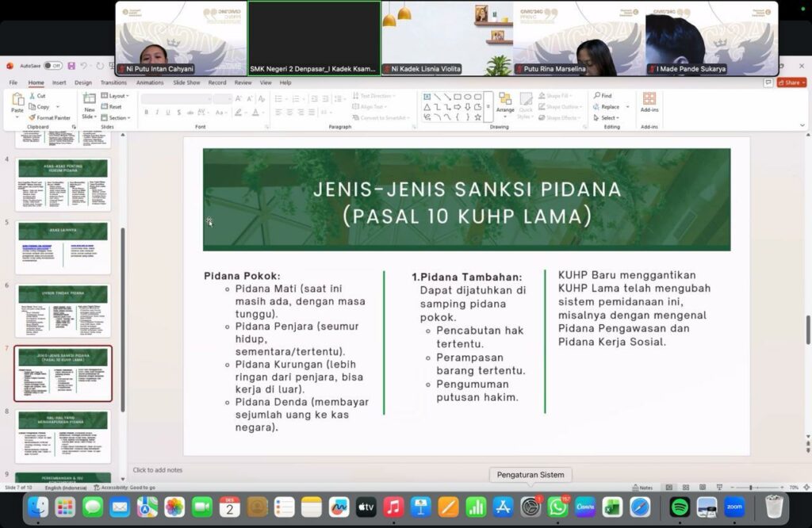Screen dimensions: 812x528
Task: Click the Add-ins icon
Action: pyautogui.click(x=649, y=102)
